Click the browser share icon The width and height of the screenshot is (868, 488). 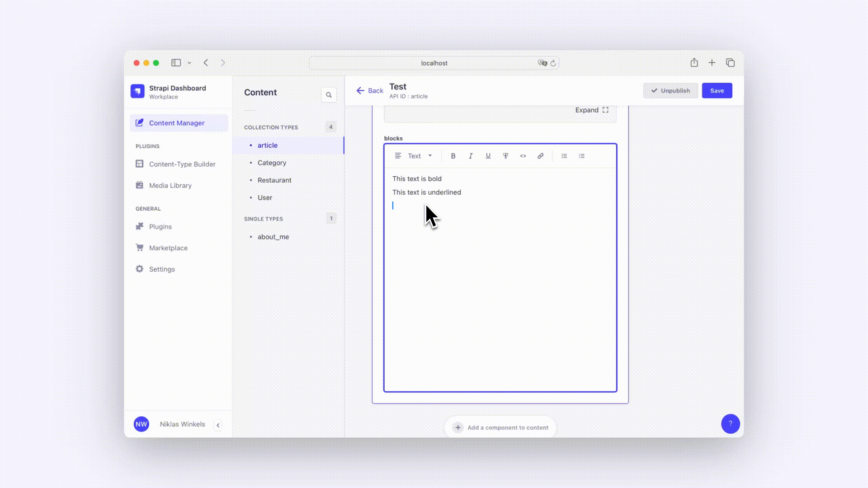pyautogui.click(x=694, y=63)
